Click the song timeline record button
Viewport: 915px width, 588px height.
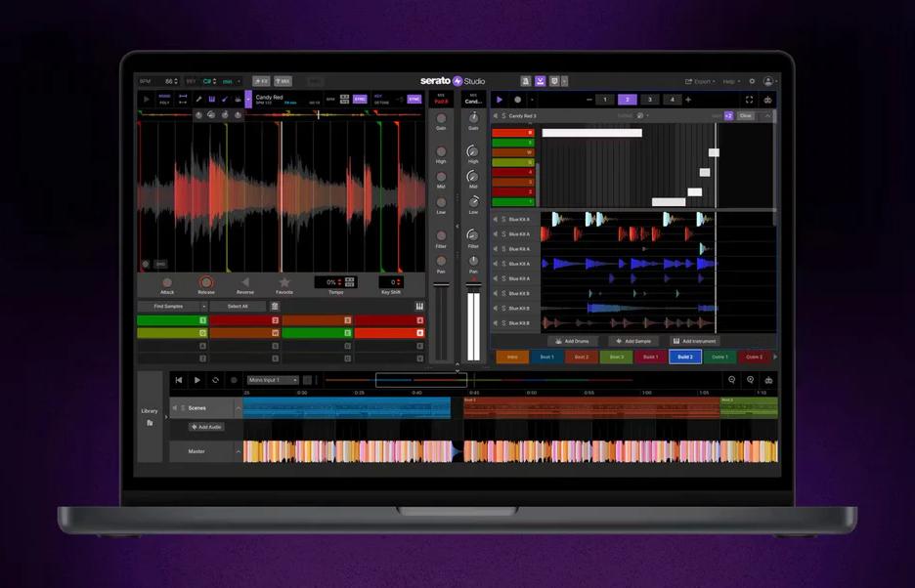click(234, 380)
